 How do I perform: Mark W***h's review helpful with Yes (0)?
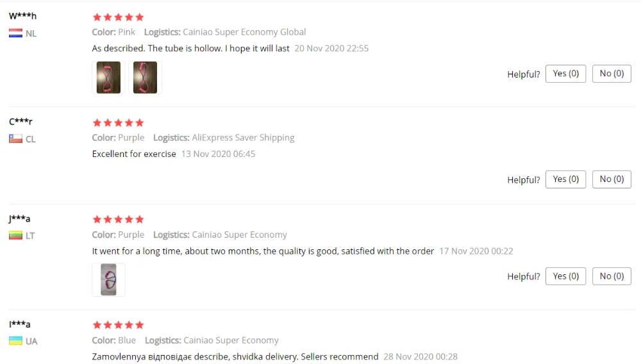coord(566,74)
